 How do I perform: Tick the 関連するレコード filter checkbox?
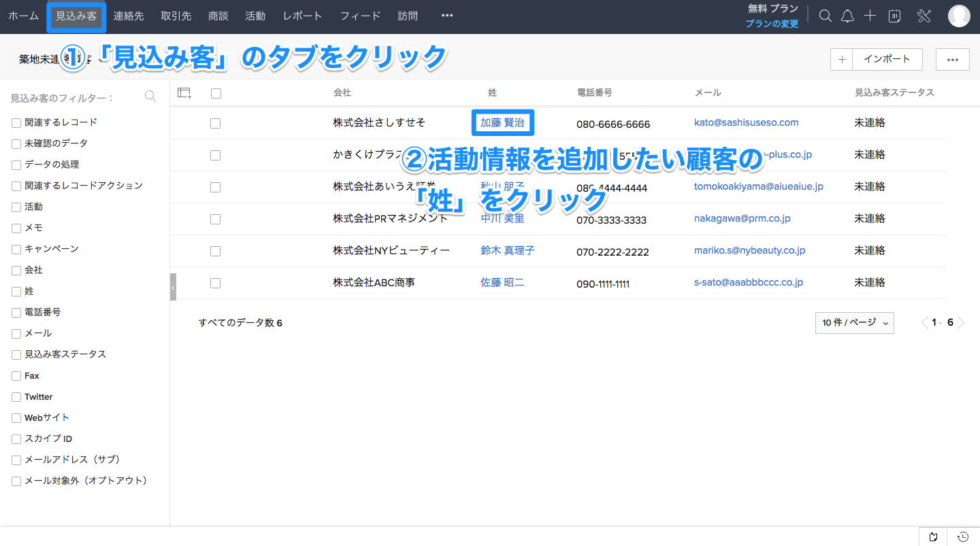(16, 123)
